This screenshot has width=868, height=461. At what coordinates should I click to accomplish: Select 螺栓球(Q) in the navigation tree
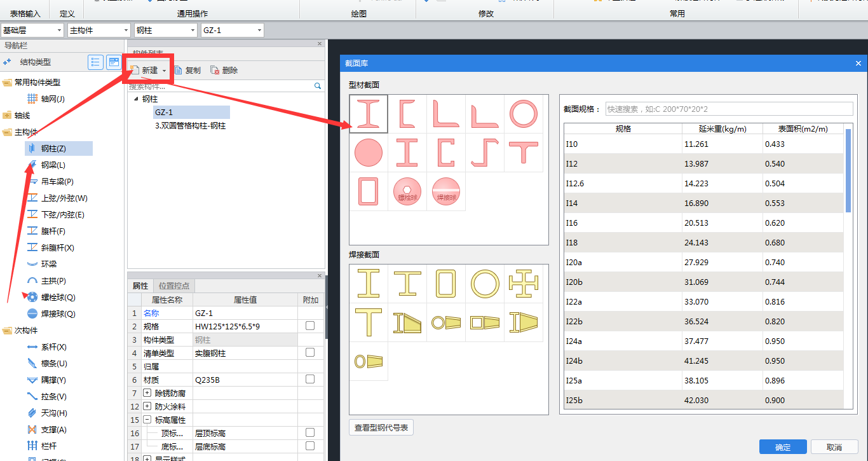58,298
